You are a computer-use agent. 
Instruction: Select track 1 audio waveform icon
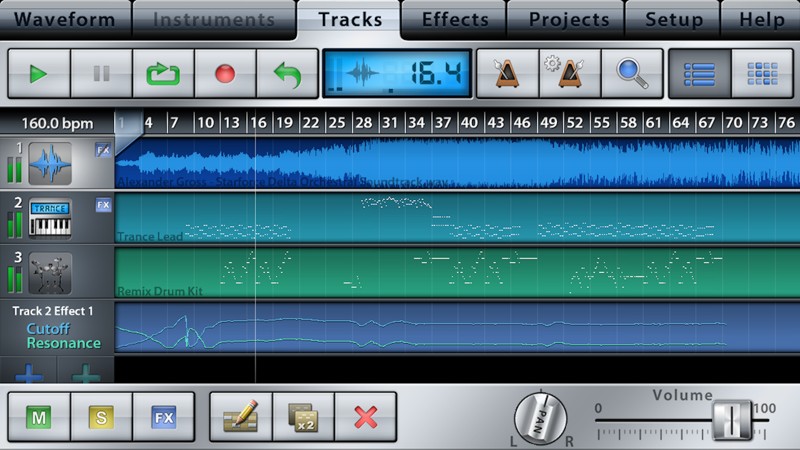[50, 164]
